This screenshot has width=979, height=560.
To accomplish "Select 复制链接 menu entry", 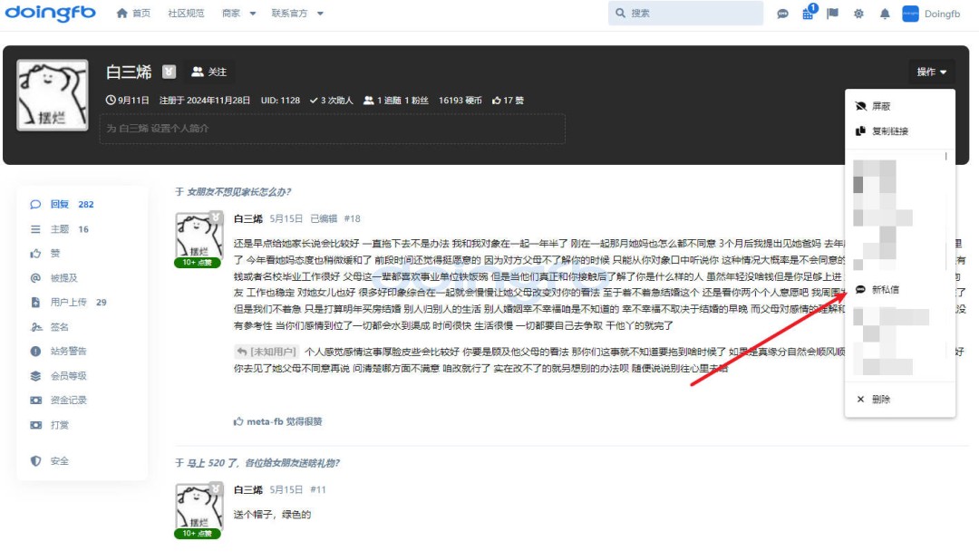I will 889,131.
